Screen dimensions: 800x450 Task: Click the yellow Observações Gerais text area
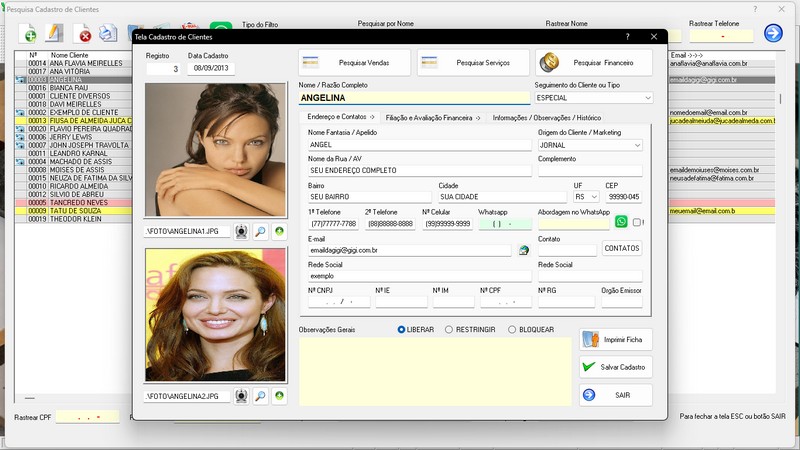click(x=435, y=372)
